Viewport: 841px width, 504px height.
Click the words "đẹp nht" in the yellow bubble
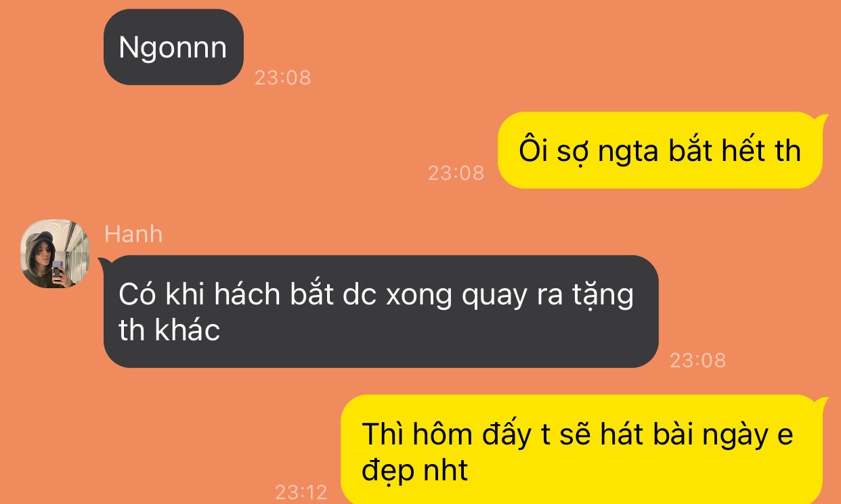414,471
